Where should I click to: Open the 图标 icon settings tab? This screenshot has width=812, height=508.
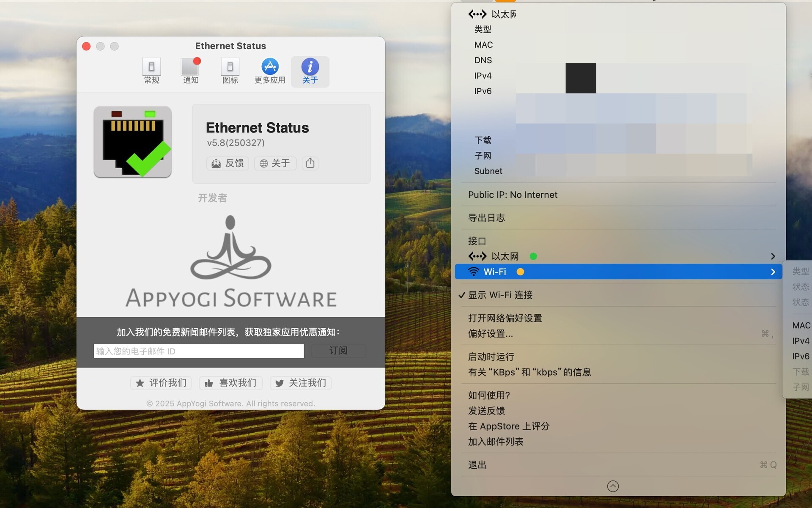(x=230, y=71)
